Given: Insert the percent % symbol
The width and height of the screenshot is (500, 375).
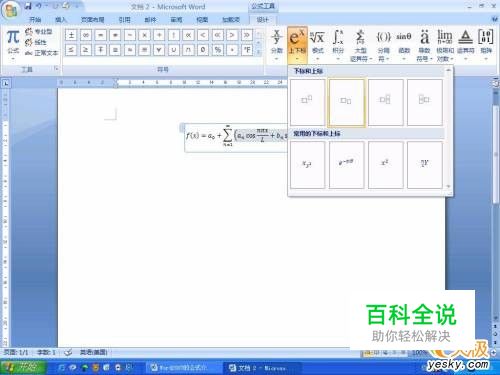Looking at the screenshot, I should click(218, 50).
